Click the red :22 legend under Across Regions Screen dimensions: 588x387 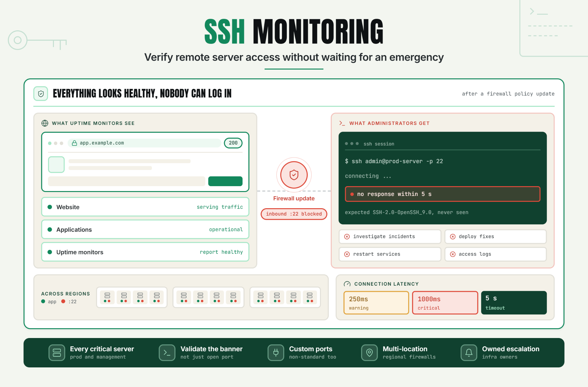click(69, 302)
